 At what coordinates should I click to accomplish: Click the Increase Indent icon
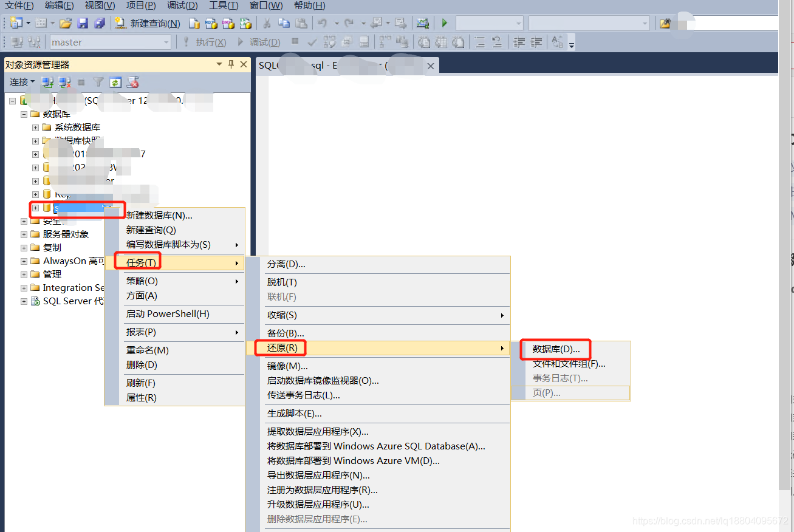point(536,42)
